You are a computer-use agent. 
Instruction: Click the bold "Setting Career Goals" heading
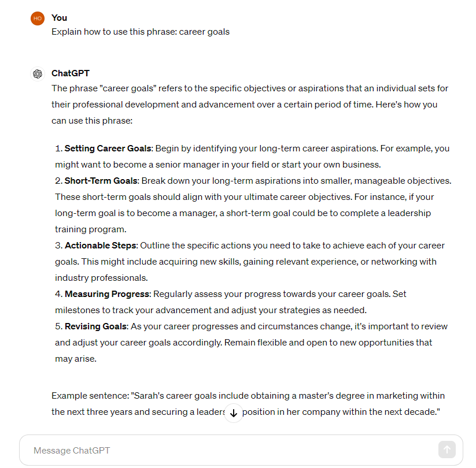point(108,148)
